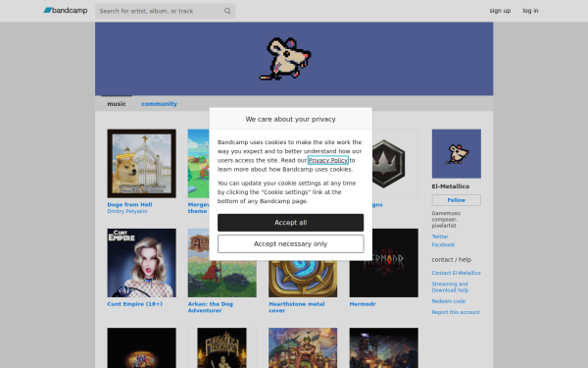Click the El-Metallico artist name
588x368 pixels.
point(451,186)
